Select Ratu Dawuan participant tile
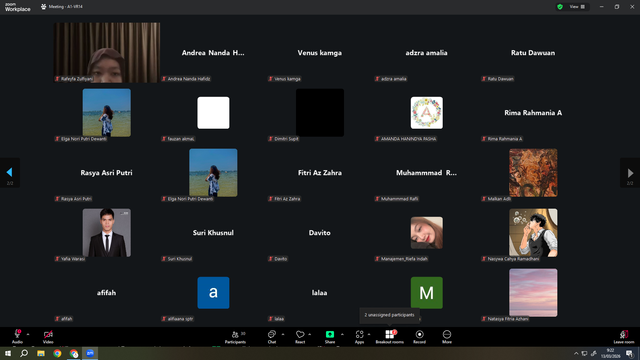This screenshot has height=360, width=640. tap(533, 53)
